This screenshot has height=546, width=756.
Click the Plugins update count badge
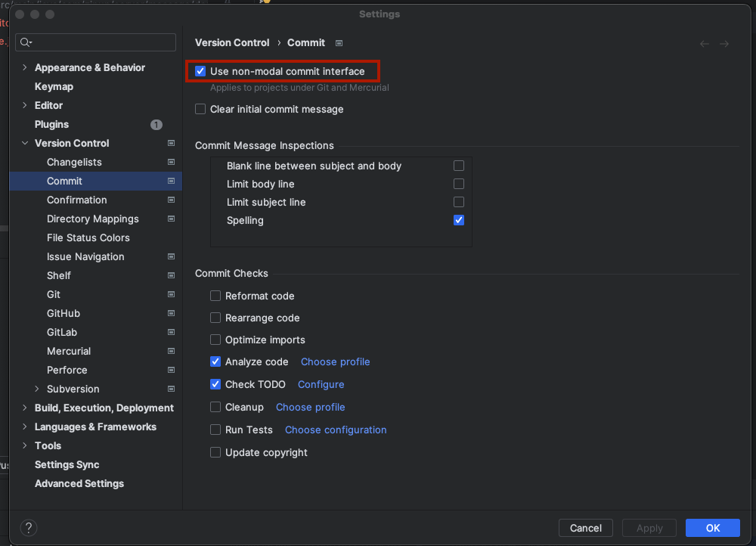pos(156,124)
